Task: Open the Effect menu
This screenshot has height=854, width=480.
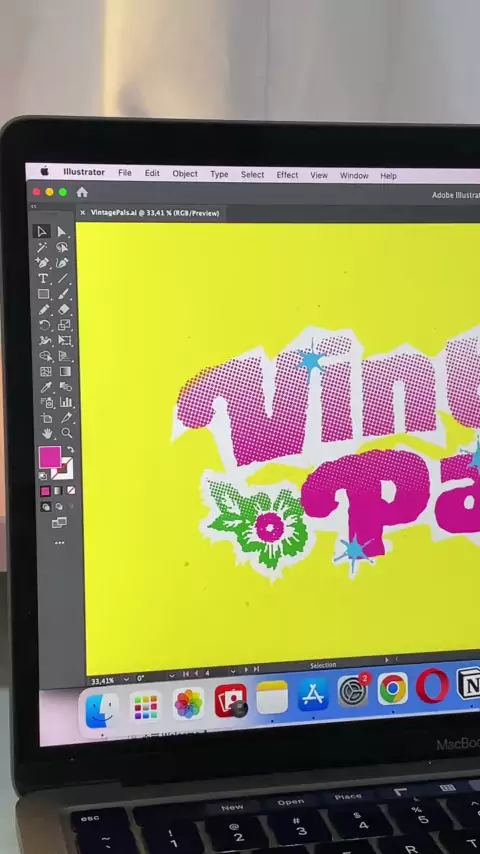Action: 287,175
